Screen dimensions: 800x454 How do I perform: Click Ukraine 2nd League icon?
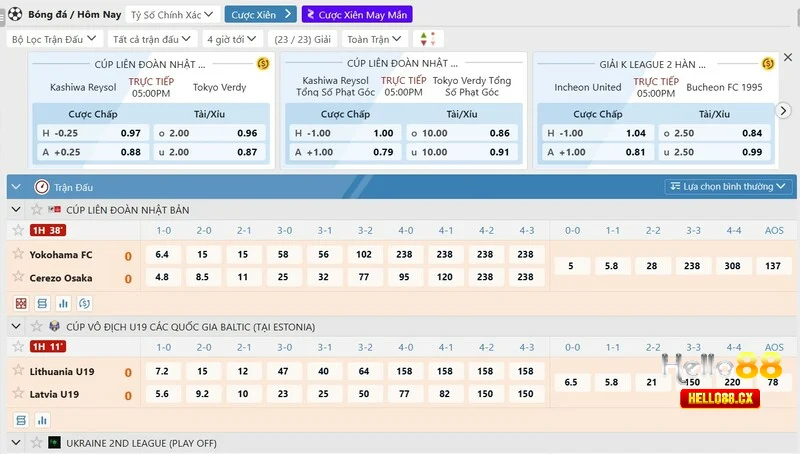click(x=54, y=443)
